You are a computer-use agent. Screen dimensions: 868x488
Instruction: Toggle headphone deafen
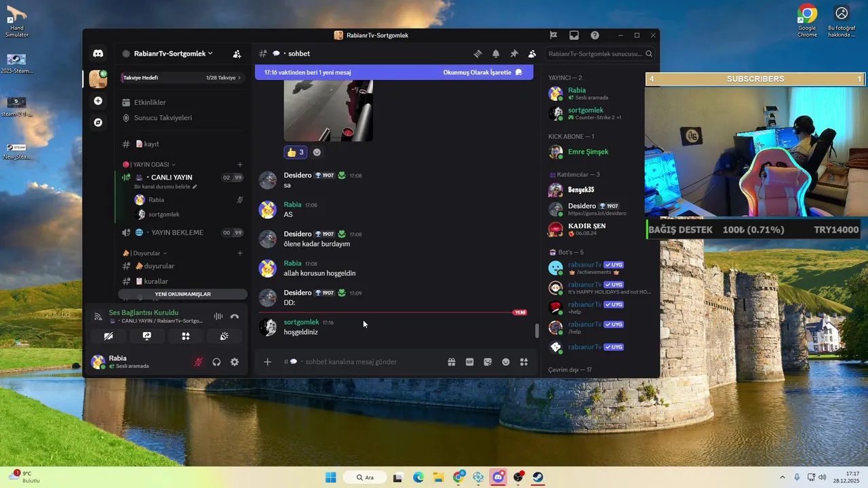(216, 362)
